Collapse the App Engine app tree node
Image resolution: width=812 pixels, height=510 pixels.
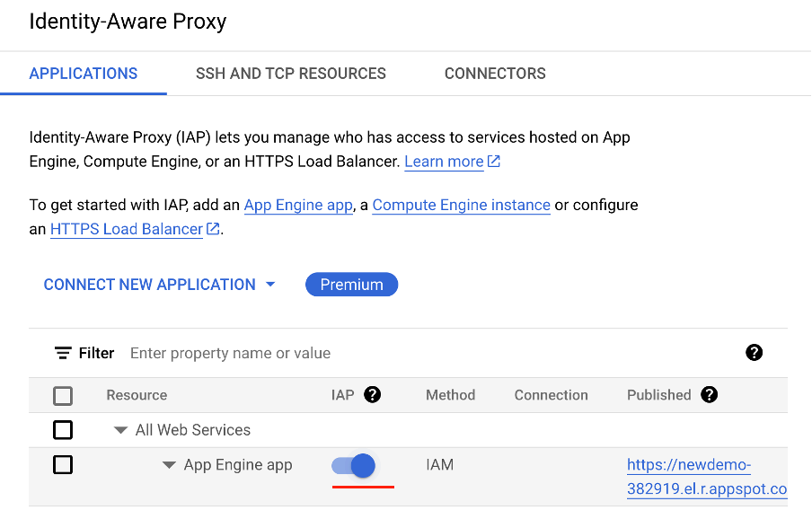coord(169,465)
